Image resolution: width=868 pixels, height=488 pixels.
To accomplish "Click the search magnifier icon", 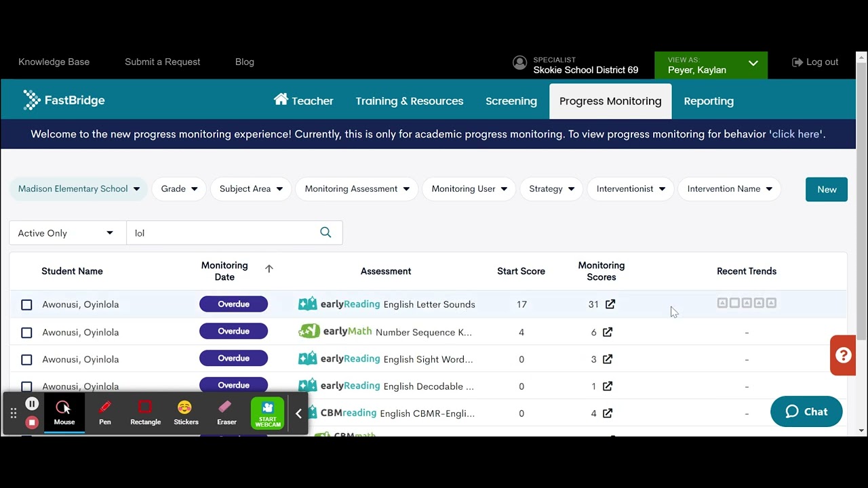I will point(325,232).
